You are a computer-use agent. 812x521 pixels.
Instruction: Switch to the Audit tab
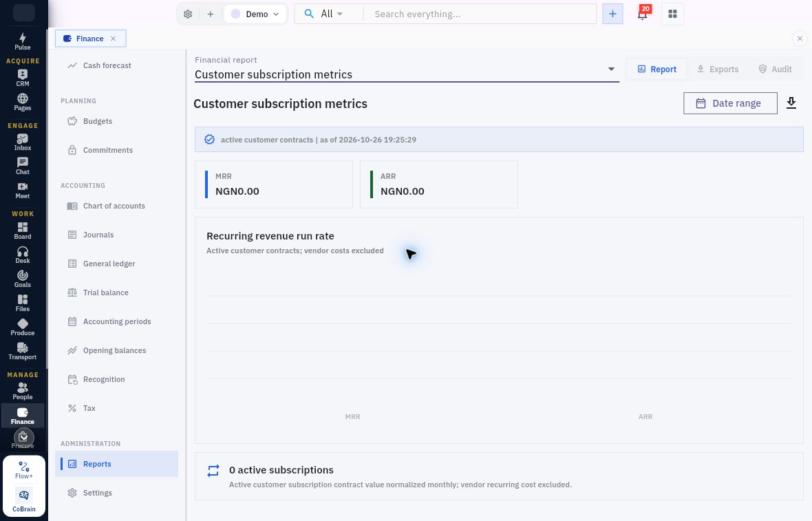click(x=776, y=69)
